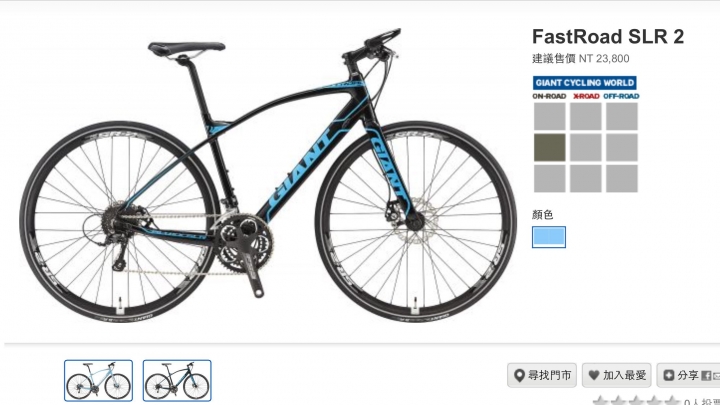The width and height of the screenshot is (720, 405).
Task: Show the black bike thumbnail
Action: coord(177,381)
